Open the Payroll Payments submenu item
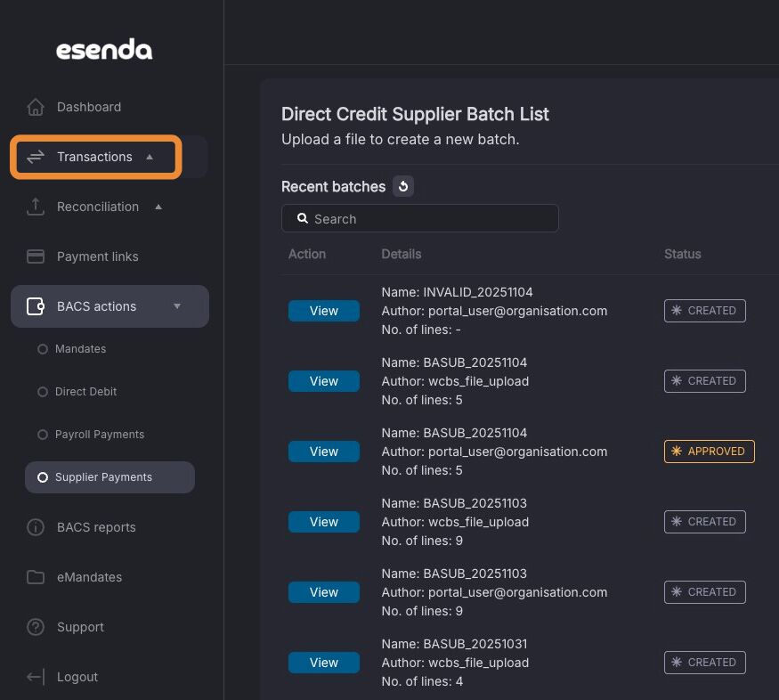 100,435
